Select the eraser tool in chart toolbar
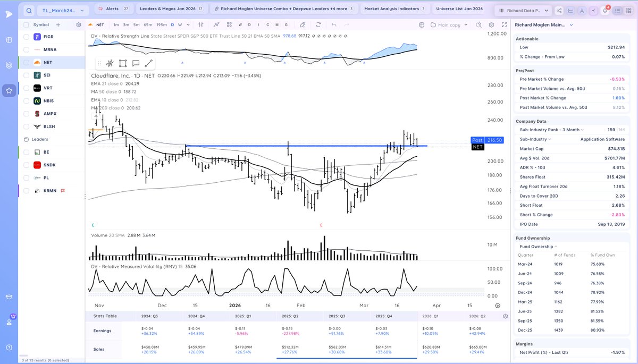 tap(303, 24)
